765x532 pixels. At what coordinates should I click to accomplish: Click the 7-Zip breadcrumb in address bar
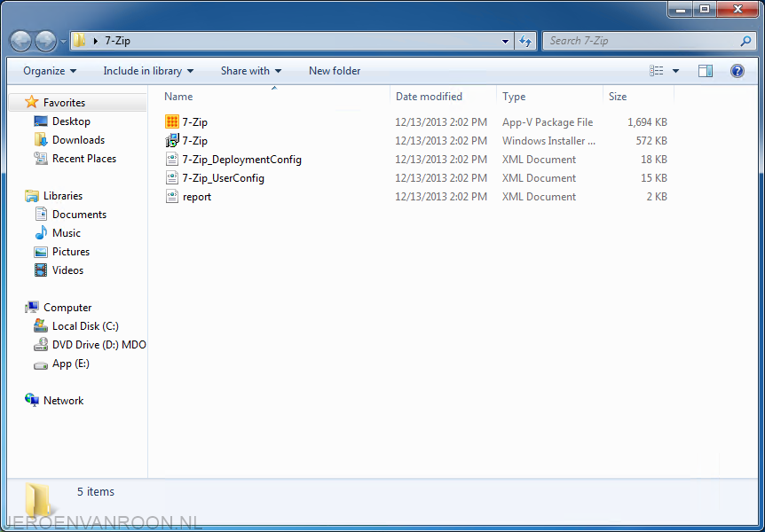[x=117, y=41]
